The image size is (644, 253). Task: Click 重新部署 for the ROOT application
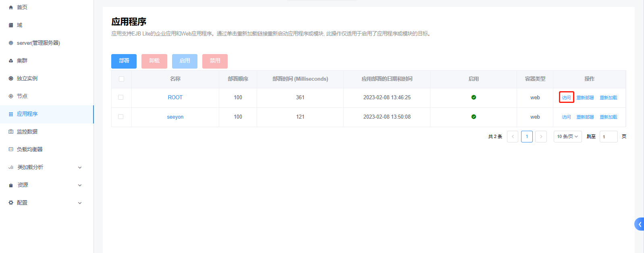click(x=585, y=98)
